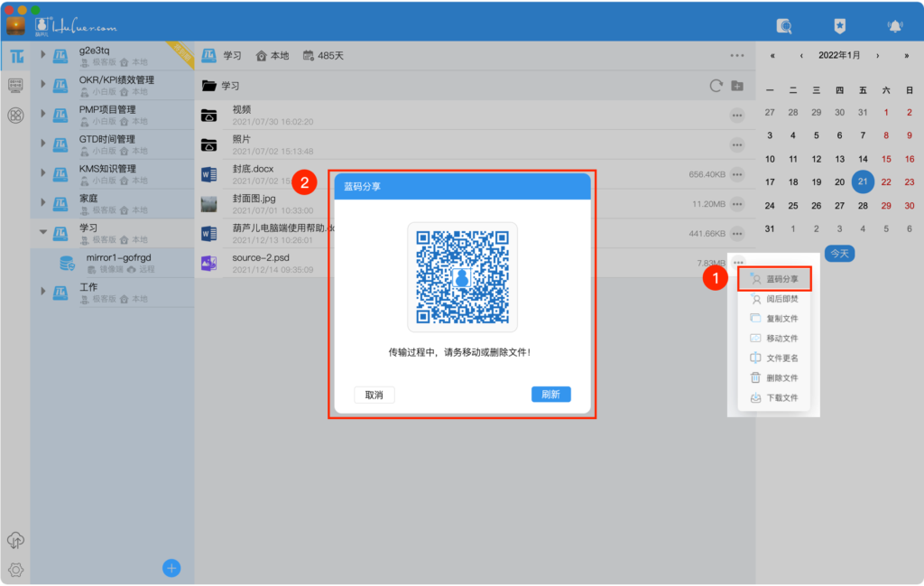This screenshot has width=924, height=586.
Task: Click the 封面图.jpg thumbnail
Action: 209,204
